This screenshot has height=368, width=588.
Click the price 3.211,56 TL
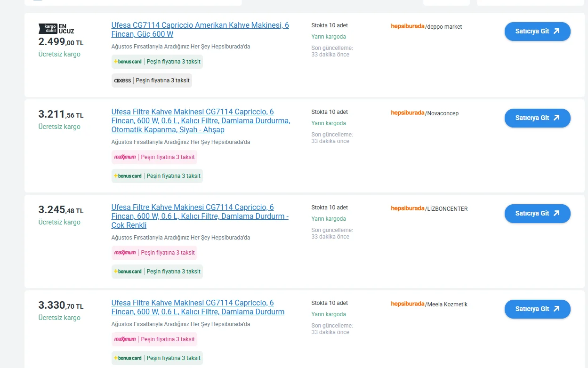click(x=61, y=114)
